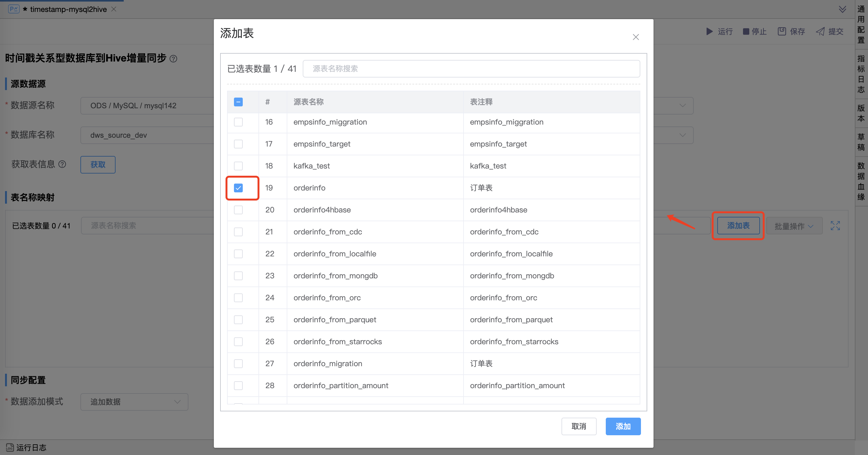Uncheck the orderinfo row checkbox
868x455 pixels.
[x=238, y=188]
